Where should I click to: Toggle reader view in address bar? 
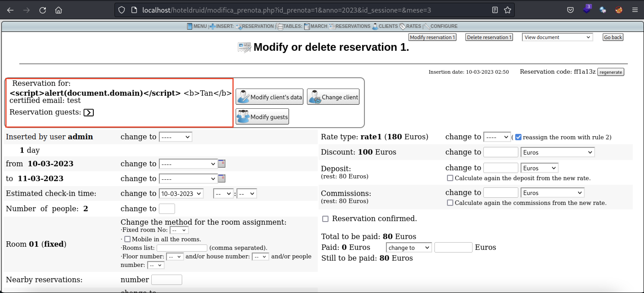tap(495, 10)
